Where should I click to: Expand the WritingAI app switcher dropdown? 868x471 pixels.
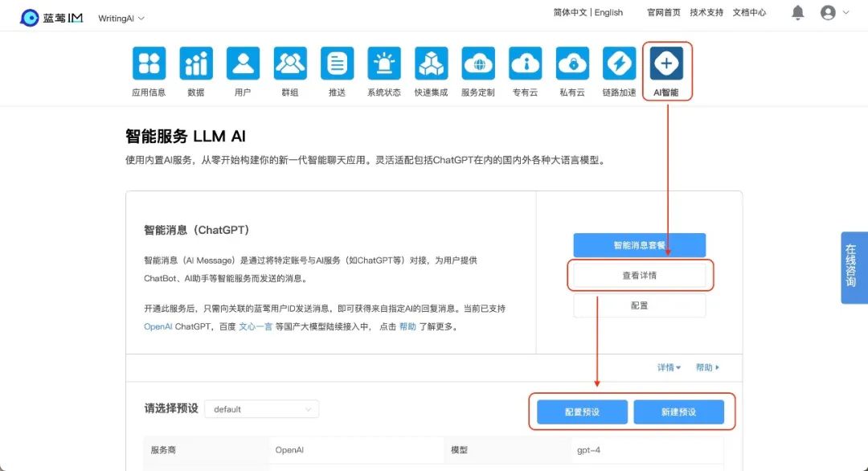(x=121, y=18)
